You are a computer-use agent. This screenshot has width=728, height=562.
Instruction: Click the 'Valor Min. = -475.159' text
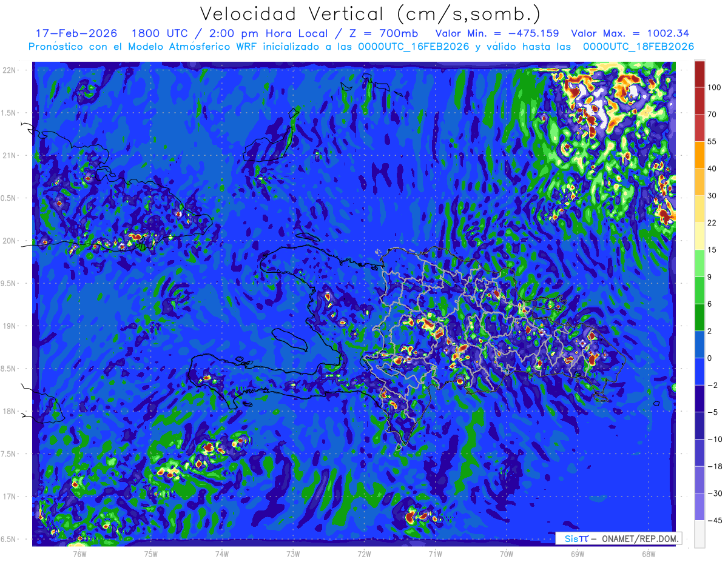(x=497, y=33)
